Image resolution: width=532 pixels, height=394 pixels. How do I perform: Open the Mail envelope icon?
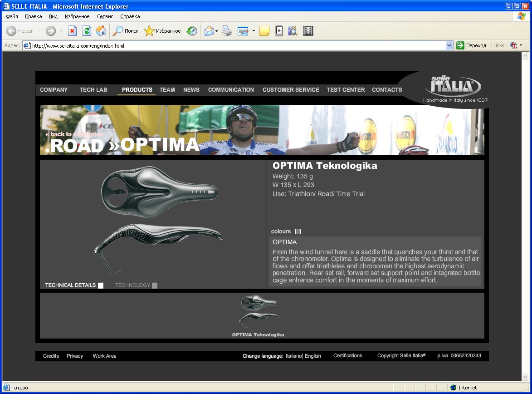(x=209, y=31)
